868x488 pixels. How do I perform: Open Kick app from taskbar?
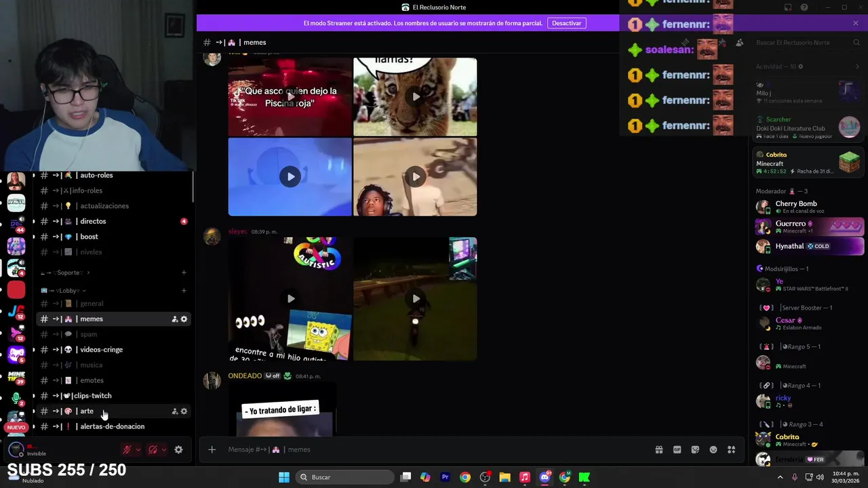tap(584, 477)
